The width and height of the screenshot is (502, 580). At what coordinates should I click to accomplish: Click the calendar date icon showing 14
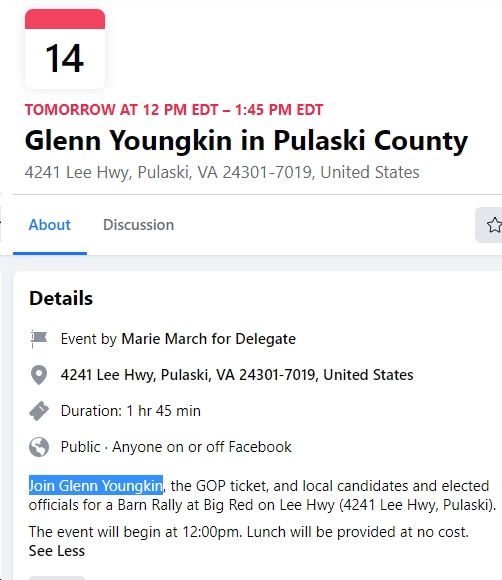click(x=65, y=49)
